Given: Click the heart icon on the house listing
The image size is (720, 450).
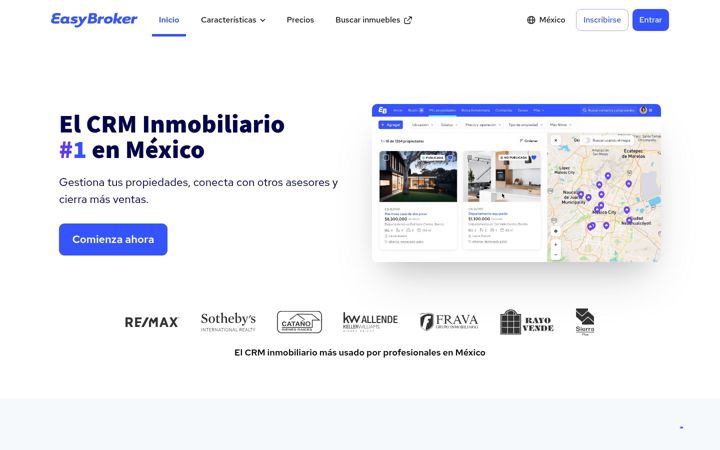Looking at the screenshot, I should point(450,158).
